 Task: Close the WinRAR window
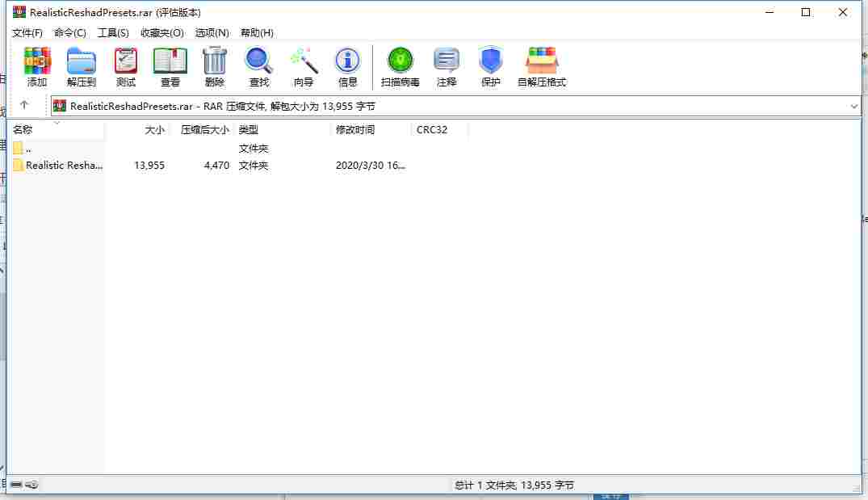click(842, 12)
